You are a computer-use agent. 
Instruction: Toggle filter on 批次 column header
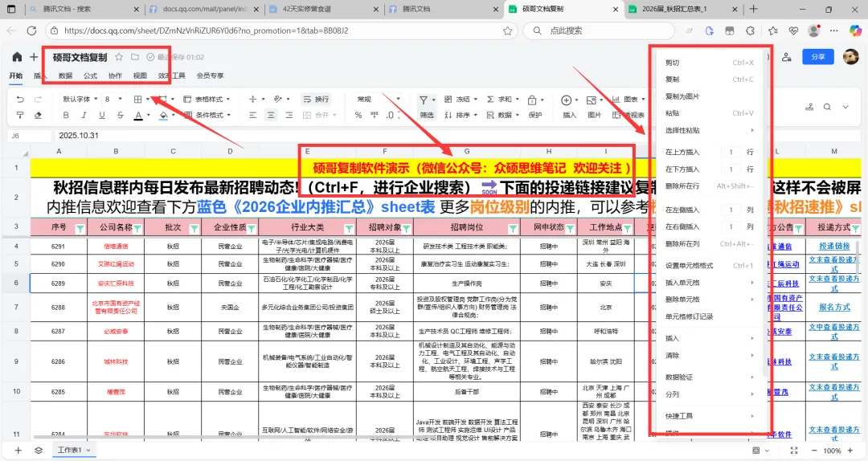point(194,228)
